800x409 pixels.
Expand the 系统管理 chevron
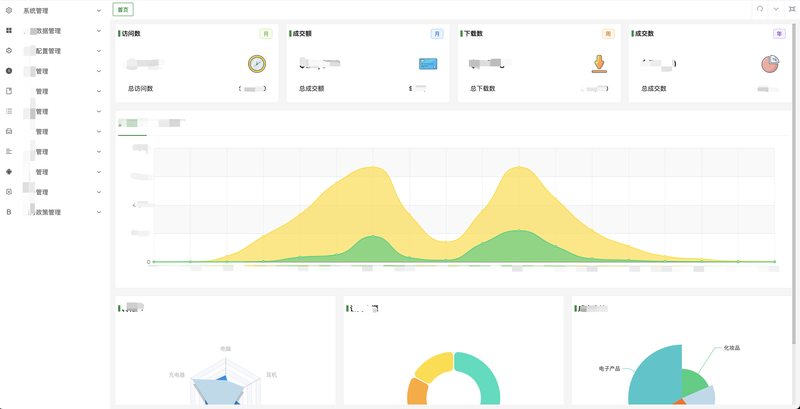pos(99,10)
